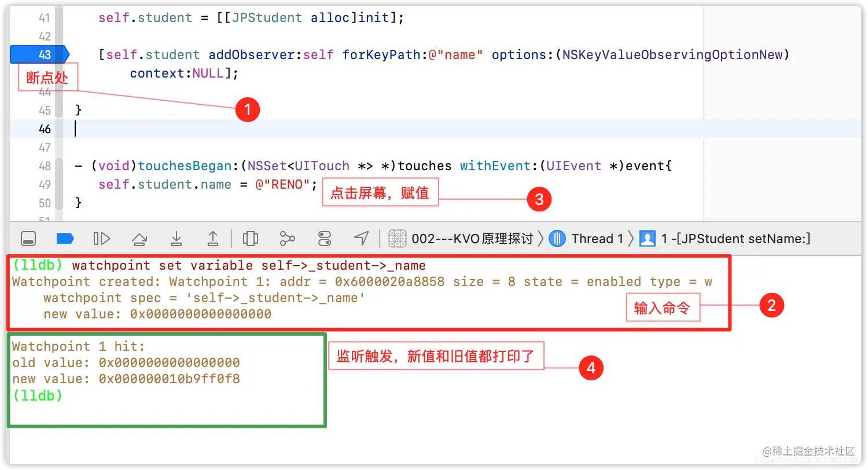The image size is (868, 470).
Task: Continue program execution
Action: [x=101, y=238]
